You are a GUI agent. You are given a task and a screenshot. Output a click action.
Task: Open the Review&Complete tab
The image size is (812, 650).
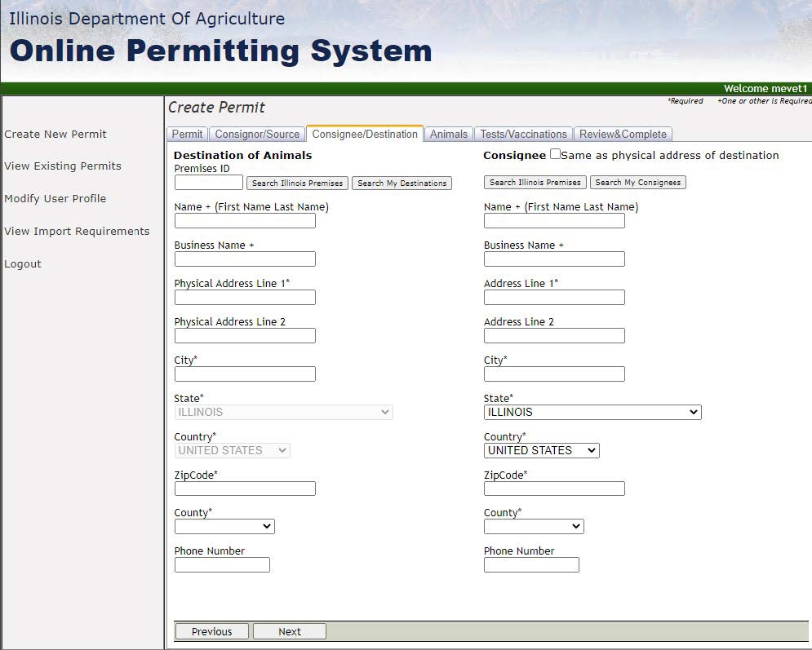tap(623, 134)
